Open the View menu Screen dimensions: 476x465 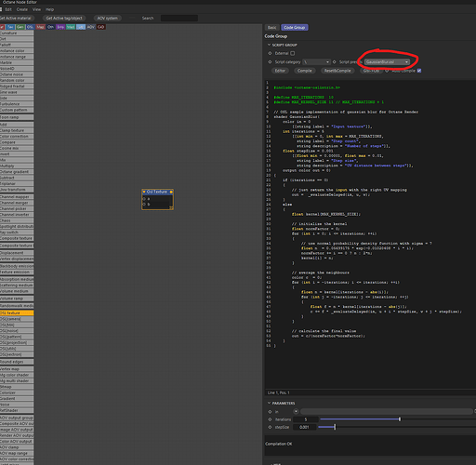click(36, 9)
